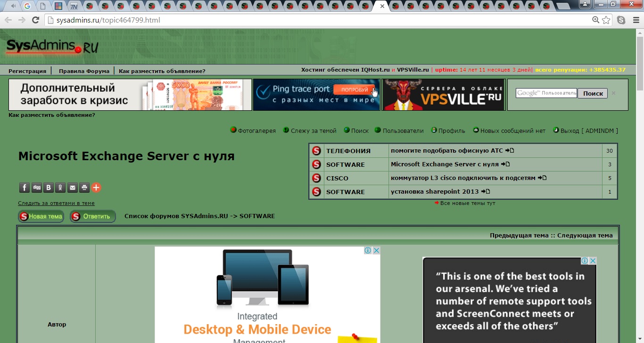Screen dimensions: 644x343
Task: Open Microsoft Exchange Server с нуля in list
Action: (x=445, y=164)
